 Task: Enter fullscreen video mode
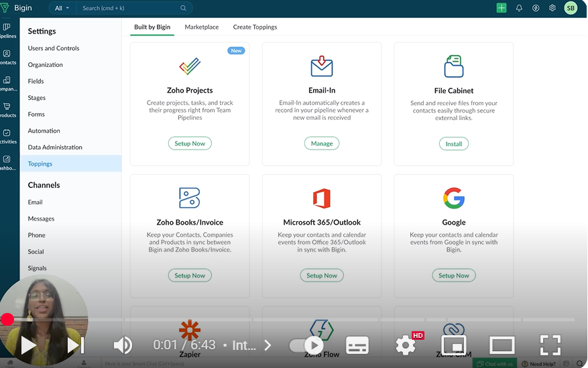(550, 345)
